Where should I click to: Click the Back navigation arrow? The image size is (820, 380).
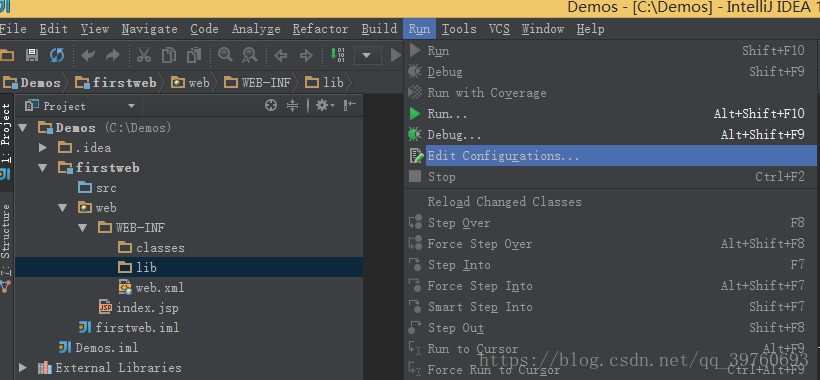[281, 55]
